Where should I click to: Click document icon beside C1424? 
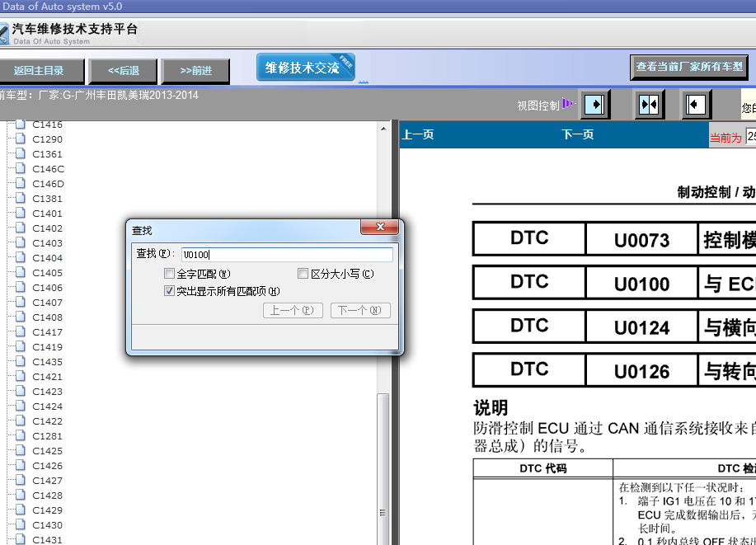click(x=21, y=406)
